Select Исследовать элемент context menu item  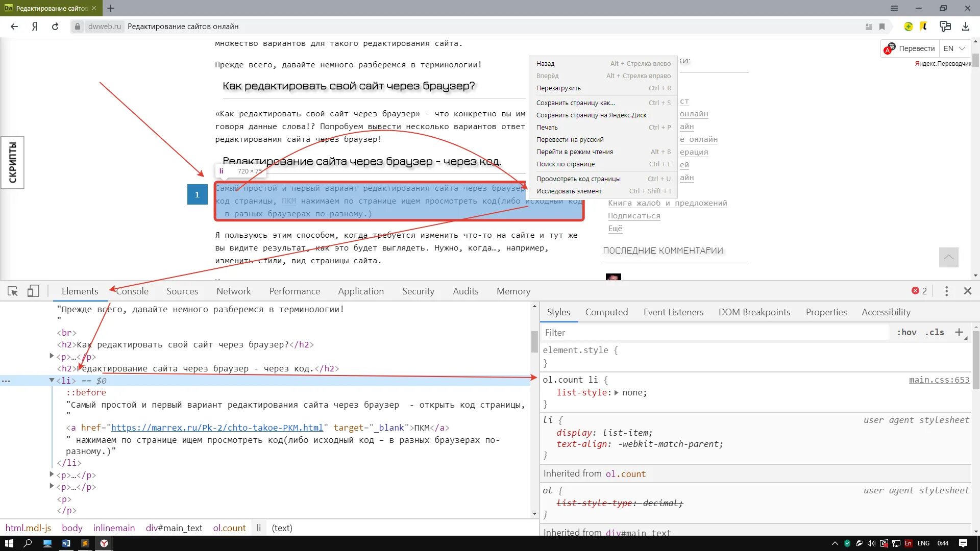point(569,190)
